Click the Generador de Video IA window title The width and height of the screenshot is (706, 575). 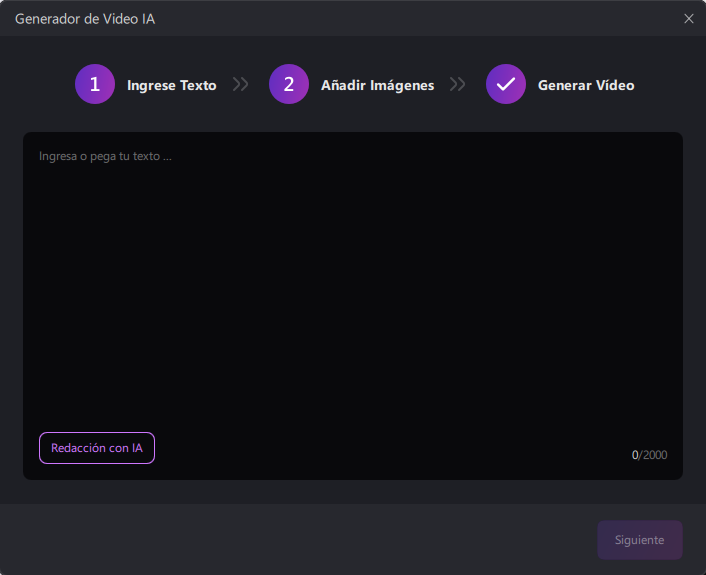[x=85, y=18]
